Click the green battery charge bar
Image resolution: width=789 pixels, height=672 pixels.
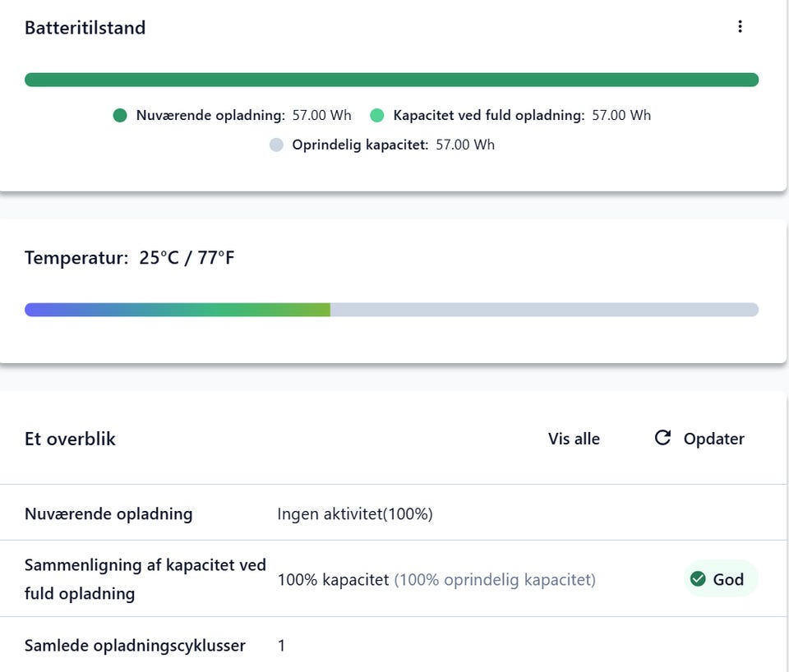click(x=391, y=80)
